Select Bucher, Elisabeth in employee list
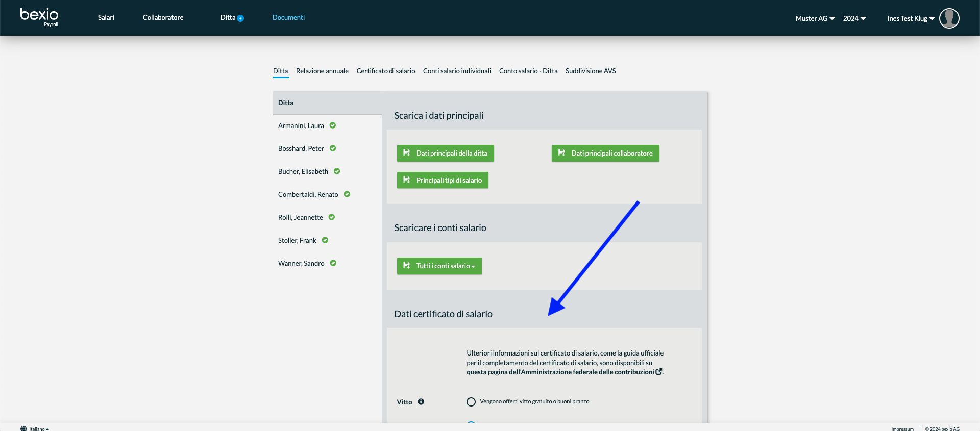 click(x=303, y=171)
